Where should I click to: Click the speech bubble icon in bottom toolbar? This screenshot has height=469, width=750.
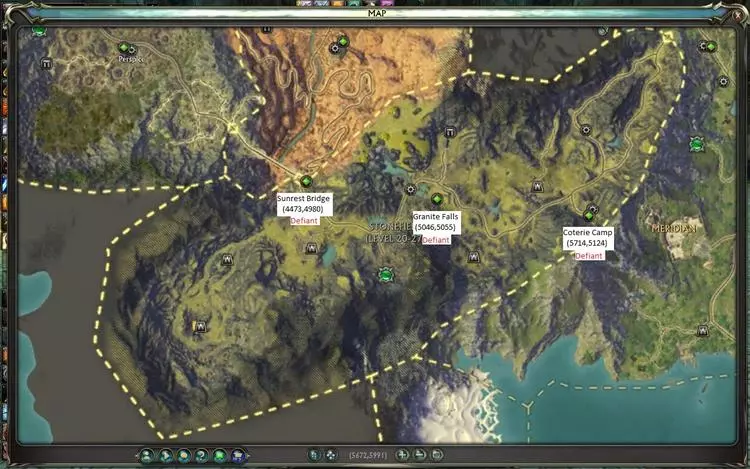click(184, 456)
